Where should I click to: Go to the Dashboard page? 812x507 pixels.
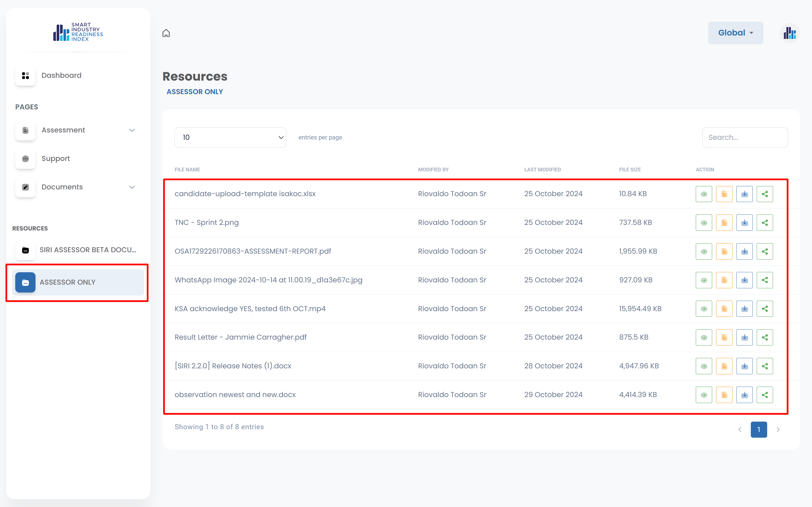coord(61,76)
